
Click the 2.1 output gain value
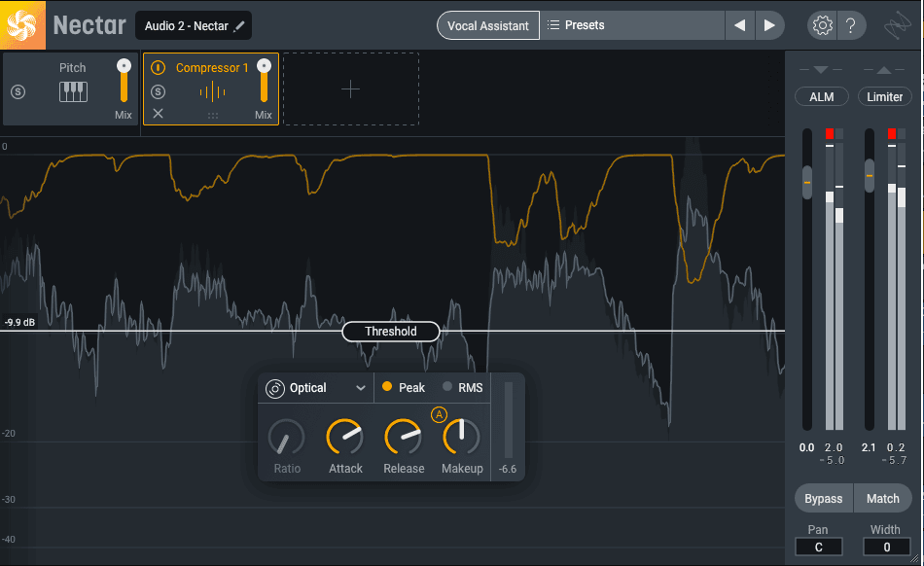[x=869, y=447]
